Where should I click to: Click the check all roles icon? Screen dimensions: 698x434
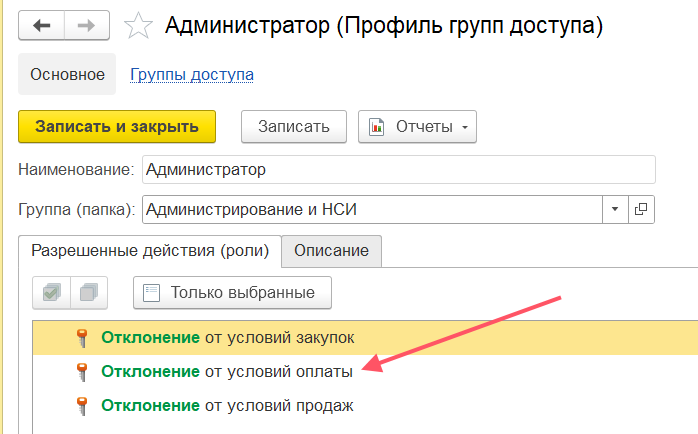click(50, 293)
